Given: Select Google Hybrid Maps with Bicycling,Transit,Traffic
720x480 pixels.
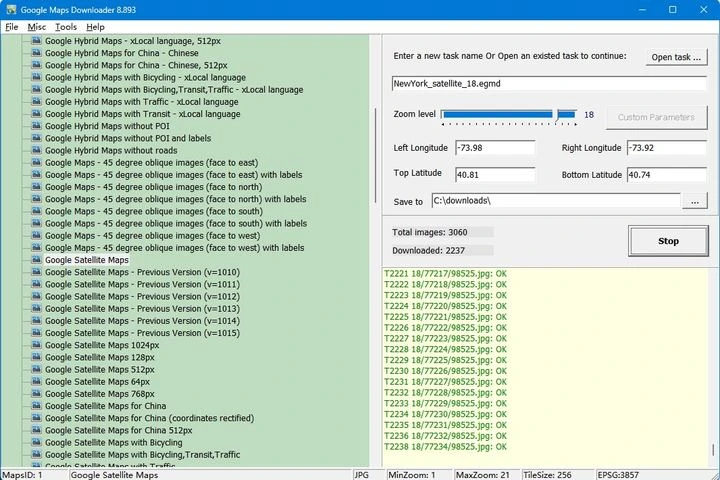Looking at the screenshot, I should point(174,90).
